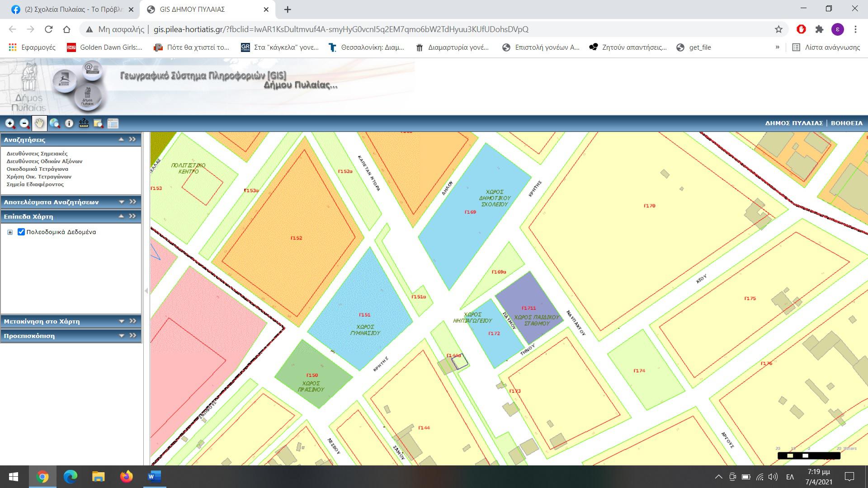Expand the Μετακίνηση στο Χάρτη panel
Image resolution: width=868 pixels, height=488 pixels.
click(x=122, y=321)
